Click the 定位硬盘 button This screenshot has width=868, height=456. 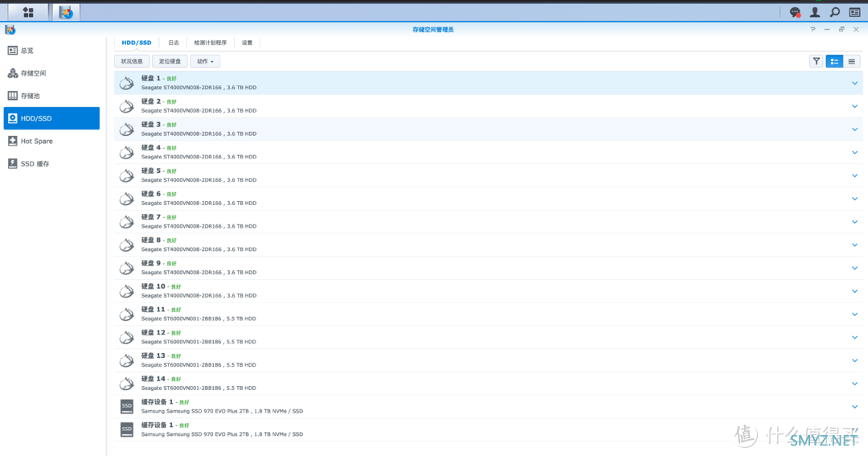pos(170,61)
